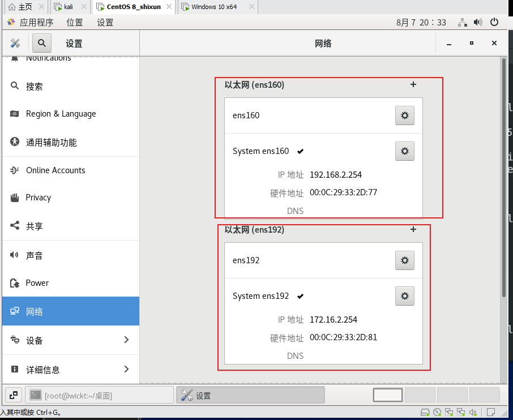Click the second workspace switcher box
Image resolution: width=513 pixels, height=420 pixels.
[420, 395]
